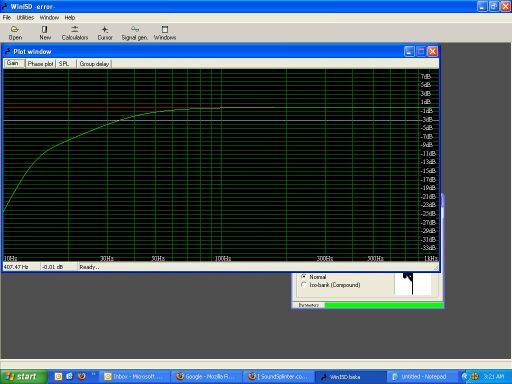Open the File menu

pyautogui.click(x=7, y=17)
